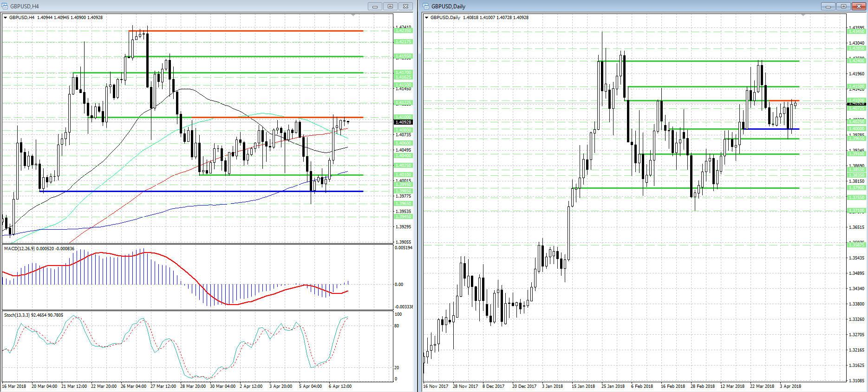Click the 1.42175 price level label on H4
868x392 pixels.
point(403,42)
